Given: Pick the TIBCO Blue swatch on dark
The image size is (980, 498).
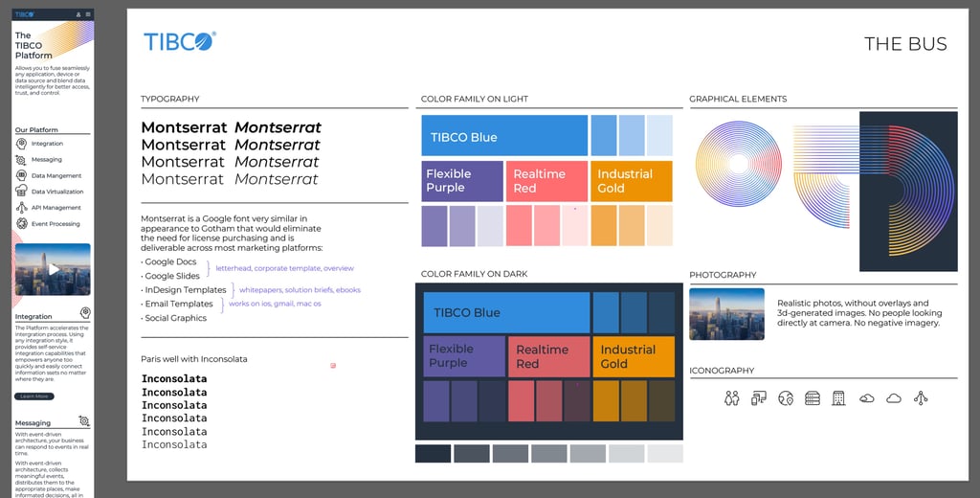Looking at the screenshot, I should pyautogui.click(x=507, y=312).
